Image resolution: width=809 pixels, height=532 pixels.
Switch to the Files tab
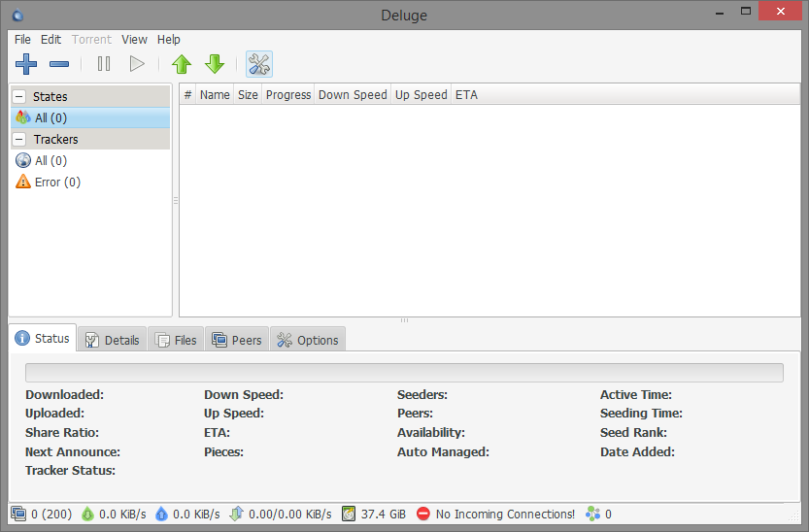(177, 340)
